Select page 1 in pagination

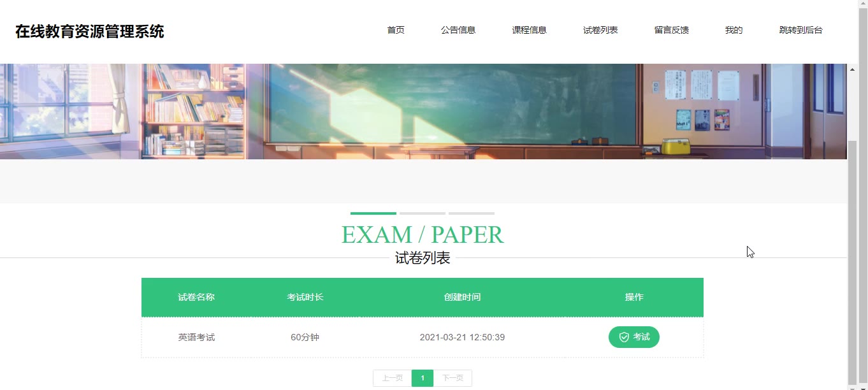pos(423,378)
